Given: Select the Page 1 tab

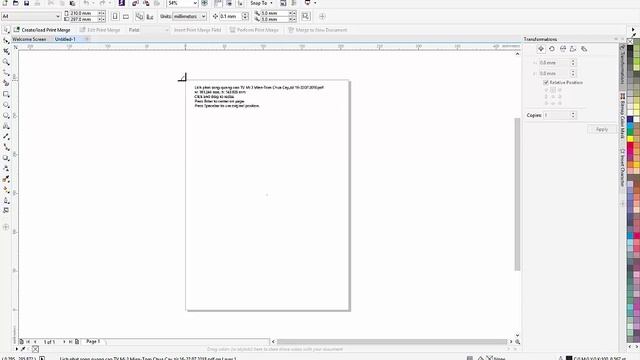Looking at the screenshot, I should pyautogui.click(x=93, y=341).
